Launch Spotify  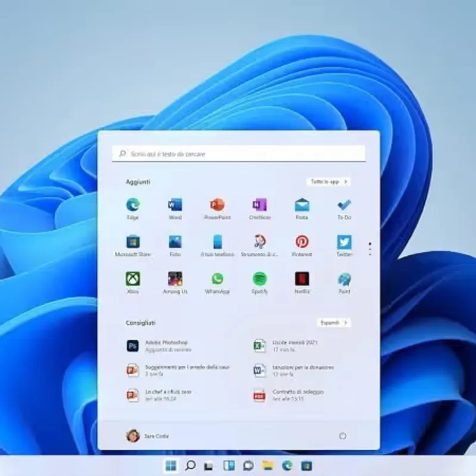point(259,282)
